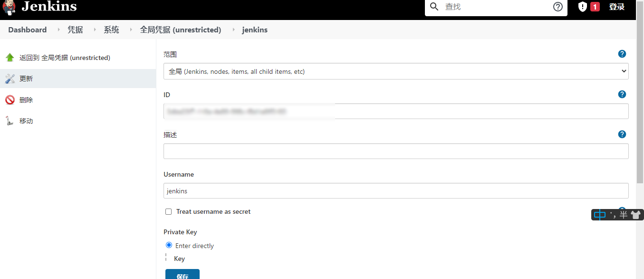Click the IME 中 language indicator

[600, 215]
